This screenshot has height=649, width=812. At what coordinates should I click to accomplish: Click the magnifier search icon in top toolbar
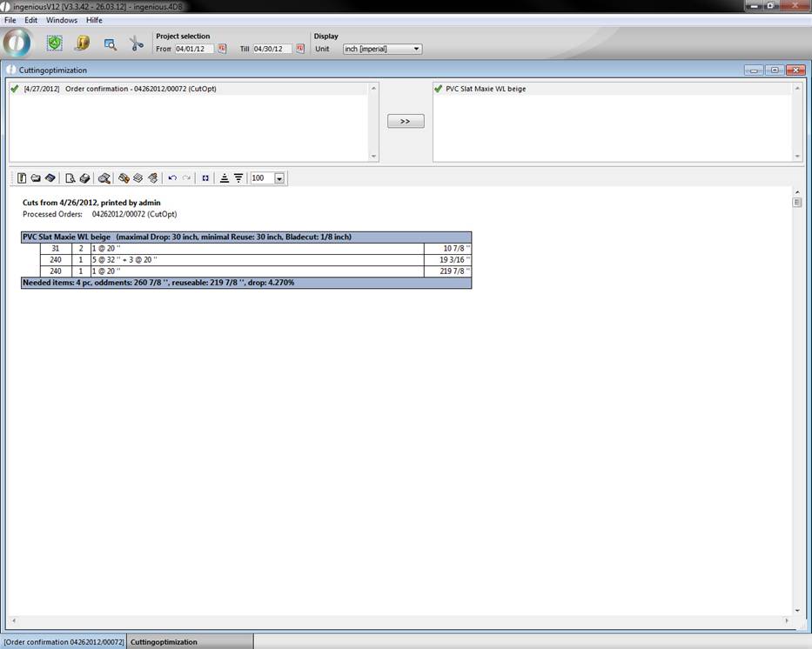point(110,43)
